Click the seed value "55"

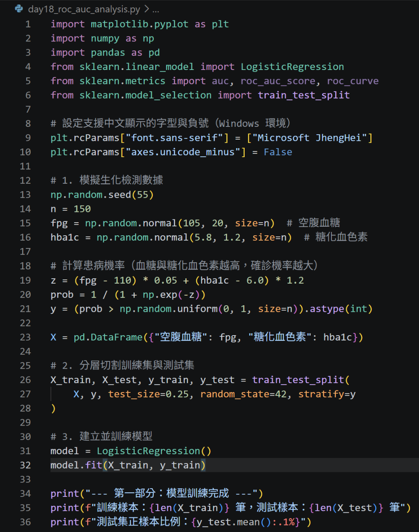tap(142, 195)
